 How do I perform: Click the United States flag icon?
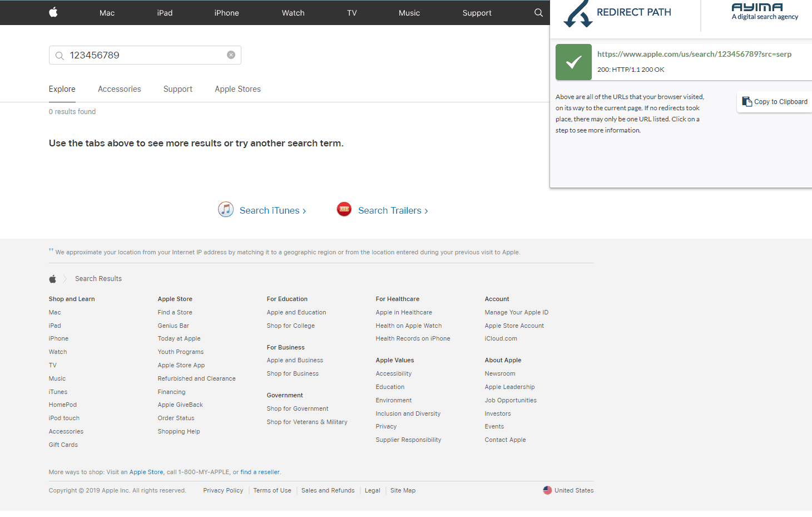[x=547, y=490]
